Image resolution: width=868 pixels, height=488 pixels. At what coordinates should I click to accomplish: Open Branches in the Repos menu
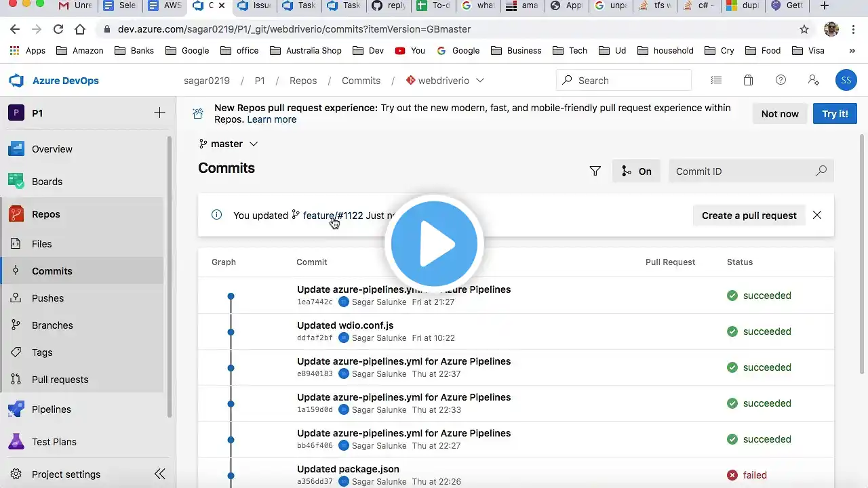[x=82, y=325]
